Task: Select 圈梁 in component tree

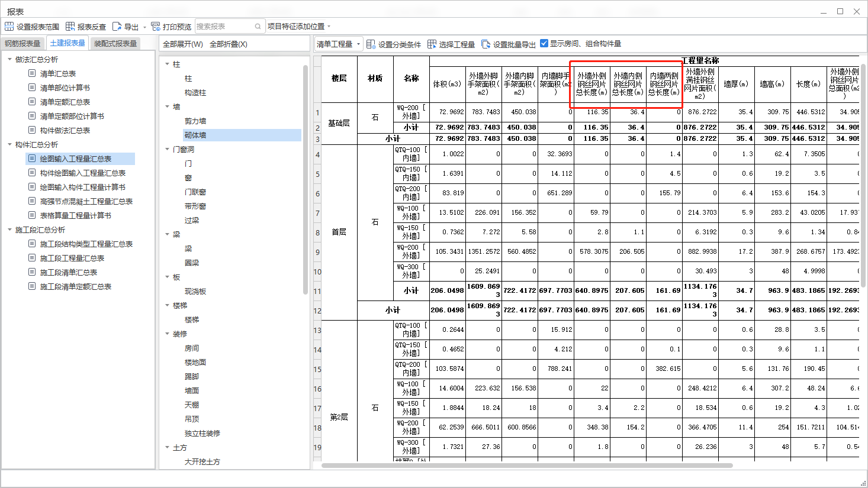Action: [x=192, y=263]
